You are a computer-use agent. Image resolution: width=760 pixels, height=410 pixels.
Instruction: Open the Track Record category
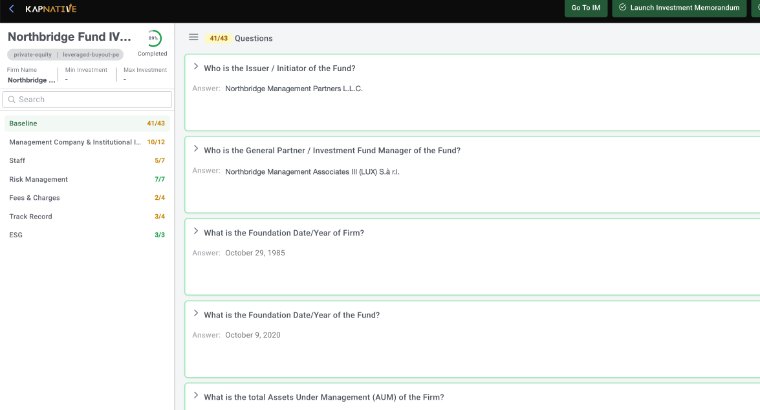click(87, 216)
